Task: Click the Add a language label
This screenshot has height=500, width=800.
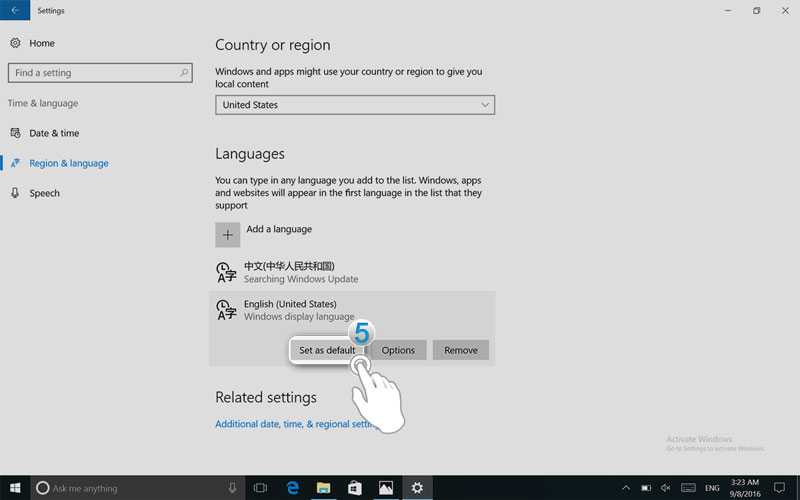Action: 279,229
